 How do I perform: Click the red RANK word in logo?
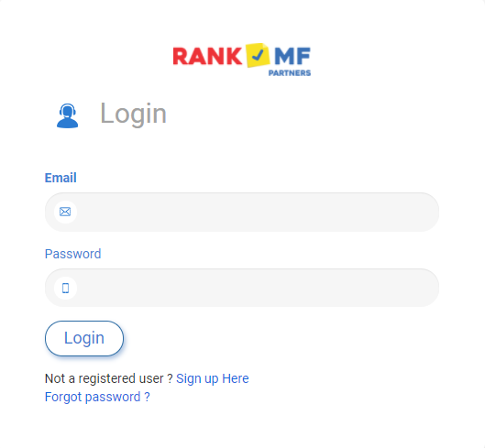tap(207, 56)
